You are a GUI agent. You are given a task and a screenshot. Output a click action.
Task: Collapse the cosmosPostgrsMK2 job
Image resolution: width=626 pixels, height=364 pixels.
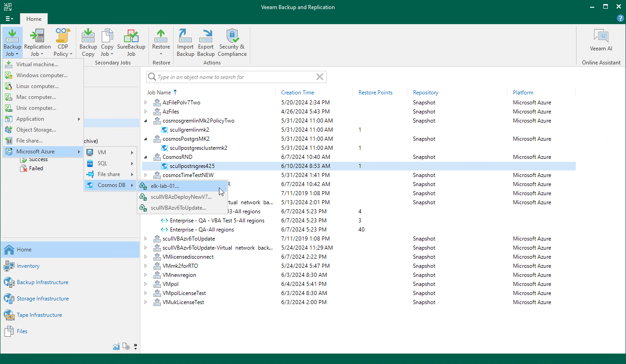pyautogui.click(x=146, y=139)
